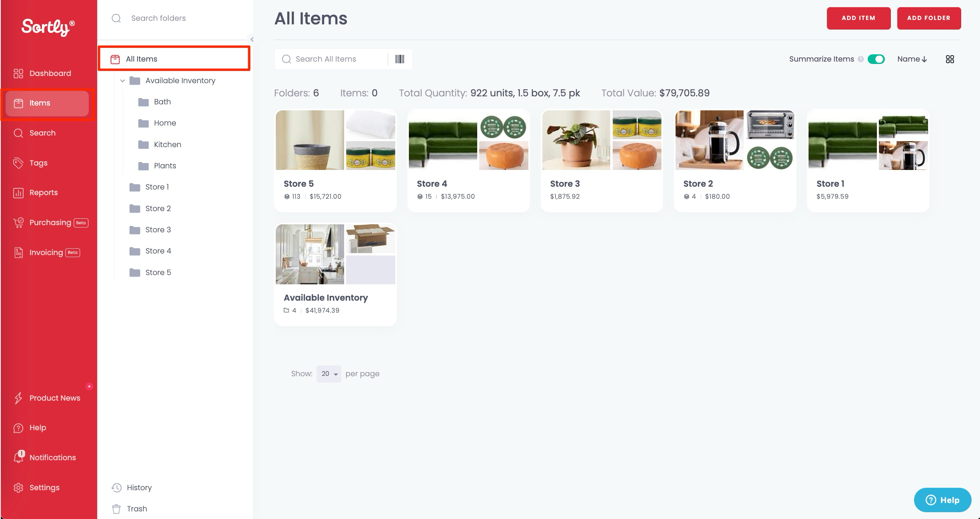The height and width of the screenshot is (519, 980).
Task: Open Settings gear in sidebar
Action: 18,487
